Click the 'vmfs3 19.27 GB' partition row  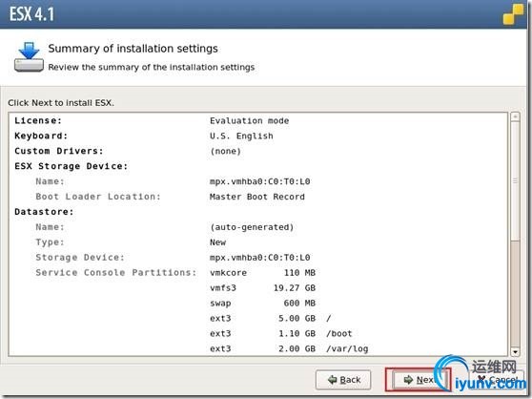[262, 288]
